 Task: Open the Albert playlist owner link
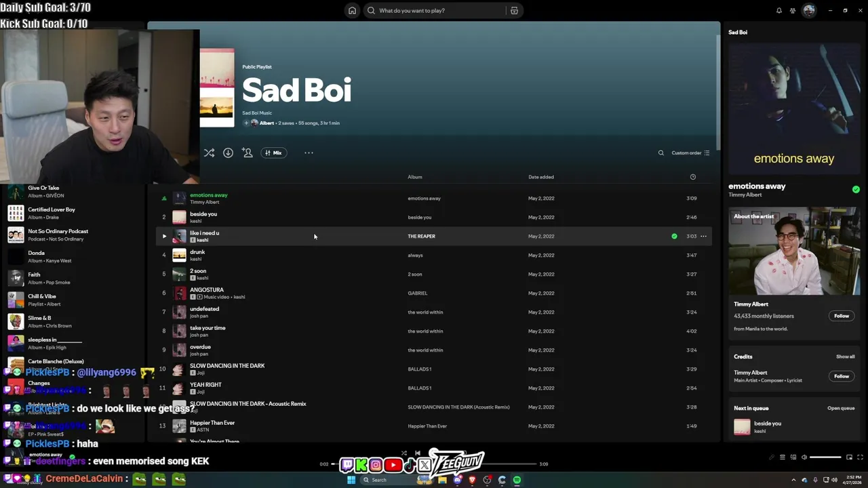(x=267, y=123)
